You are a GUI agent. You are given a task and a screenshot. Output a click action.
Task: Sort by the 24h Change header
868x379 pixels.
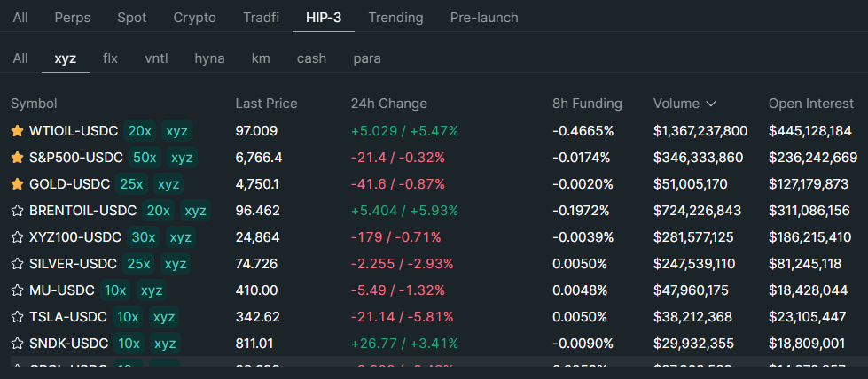(x=388, y=104)
